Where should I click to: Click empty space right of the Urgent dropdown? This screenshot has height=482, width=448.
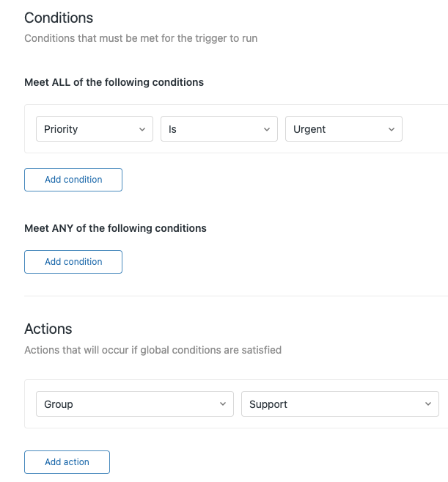tap(425, 129)
